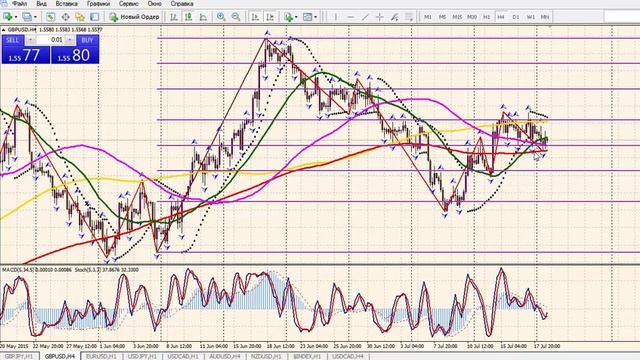Switch chart to W1 timeframe
The width and height of the screenshot is (640, 360).
tap(530, 17)
